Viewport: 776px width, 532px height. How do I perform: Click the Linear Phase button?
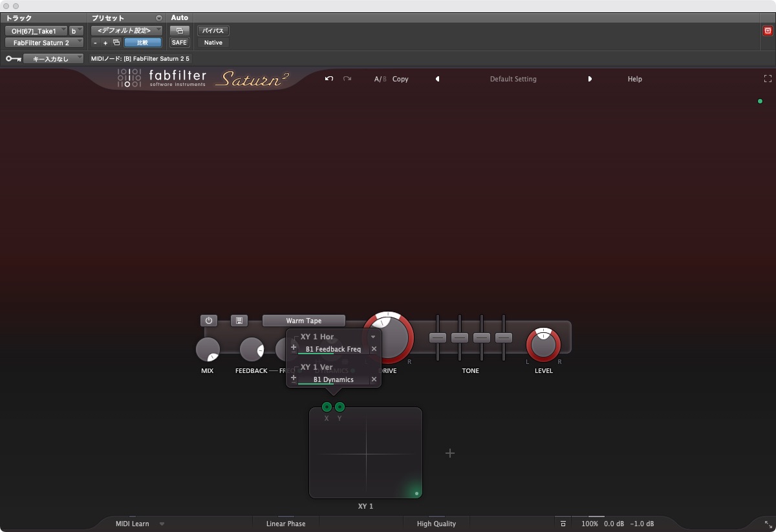point(286,524)
